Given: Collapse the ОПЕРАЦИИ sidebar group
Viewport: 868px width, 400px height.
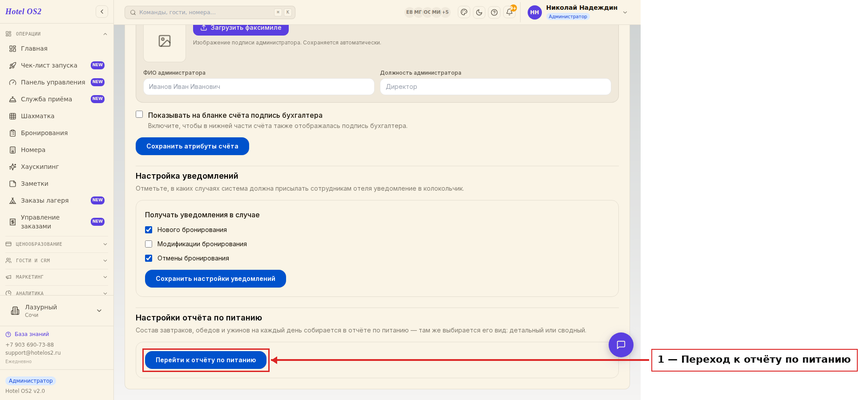Looking at the screenshot, I should (x=57, y=34).
